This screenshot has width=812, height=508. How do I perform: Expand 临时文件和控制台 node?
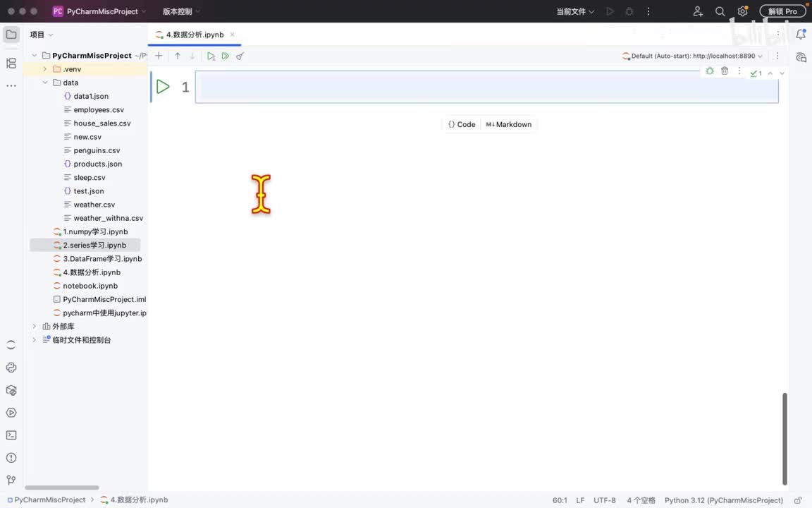[x=34, y=339]
